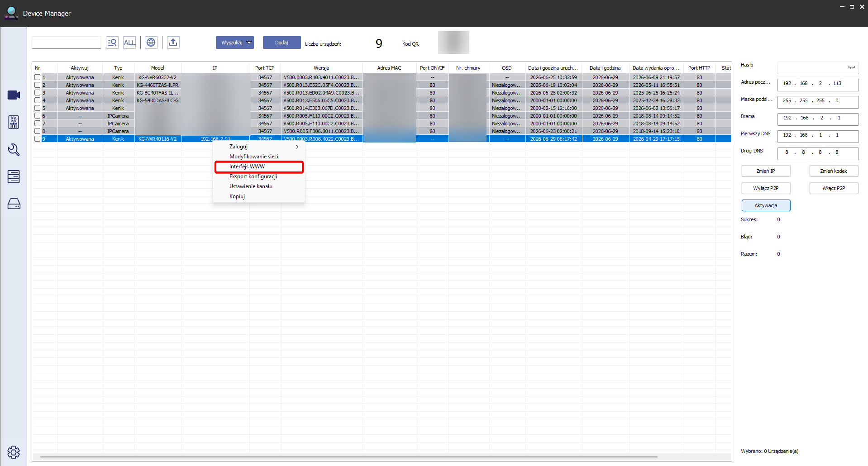
Task: Open the intercom device sidebar icon
Action: pyautogui.click(x=14, y=122)
